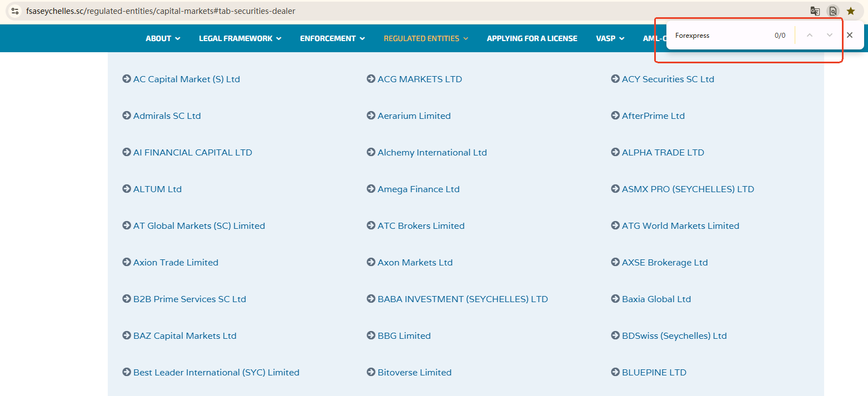Open ATC Brokers Limited link
Image resolution: width=868 pixels, height=396 pixels.
point(421,225)
